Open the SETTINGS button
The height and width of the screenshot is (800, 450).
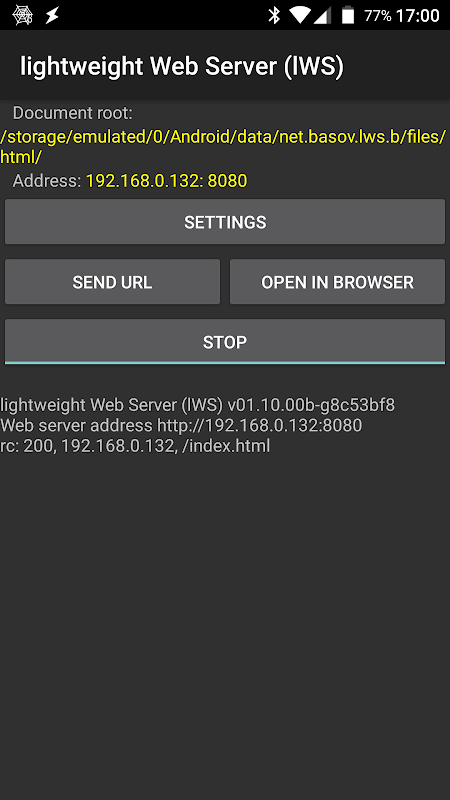coord(225,222)
